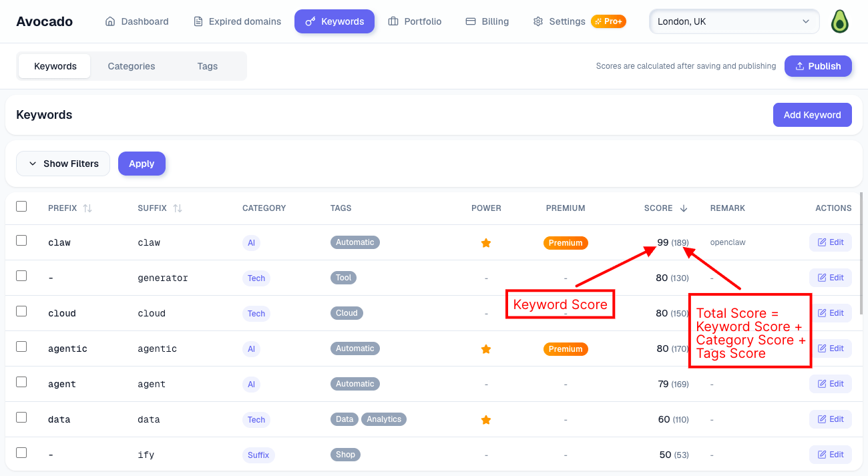
Task: Select the generator row checkbox
Action: pyautogui.click(x=21, y=276)
